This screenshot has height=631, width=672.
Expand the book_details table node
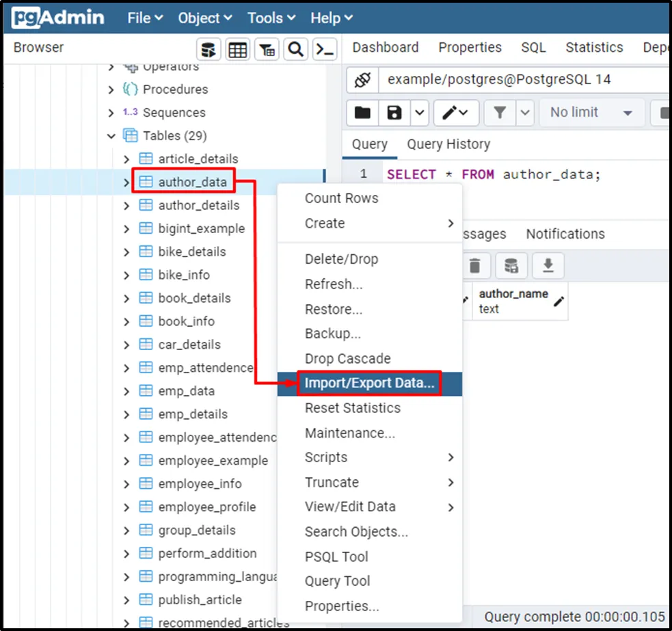point(126,299)
